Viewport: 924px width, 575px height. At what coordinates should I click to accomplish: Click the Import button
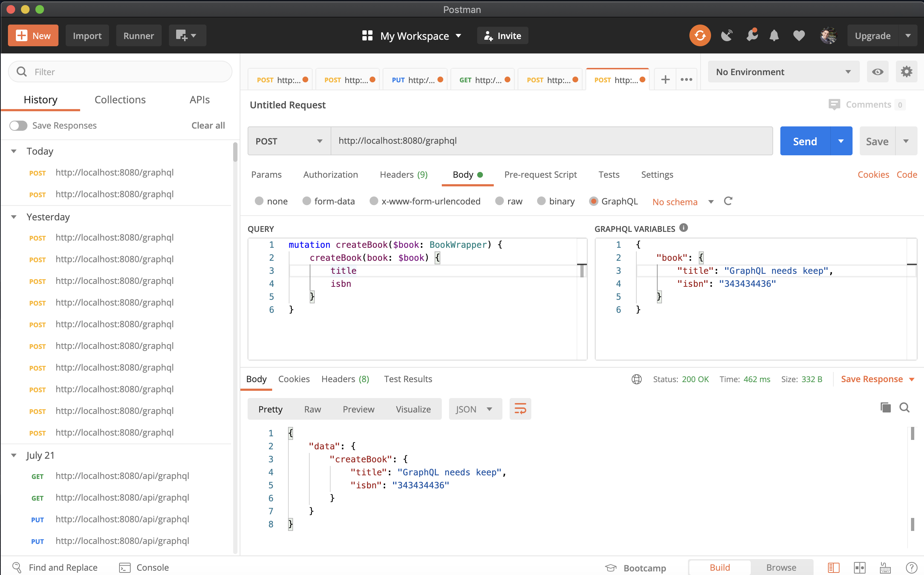[87, 36]
